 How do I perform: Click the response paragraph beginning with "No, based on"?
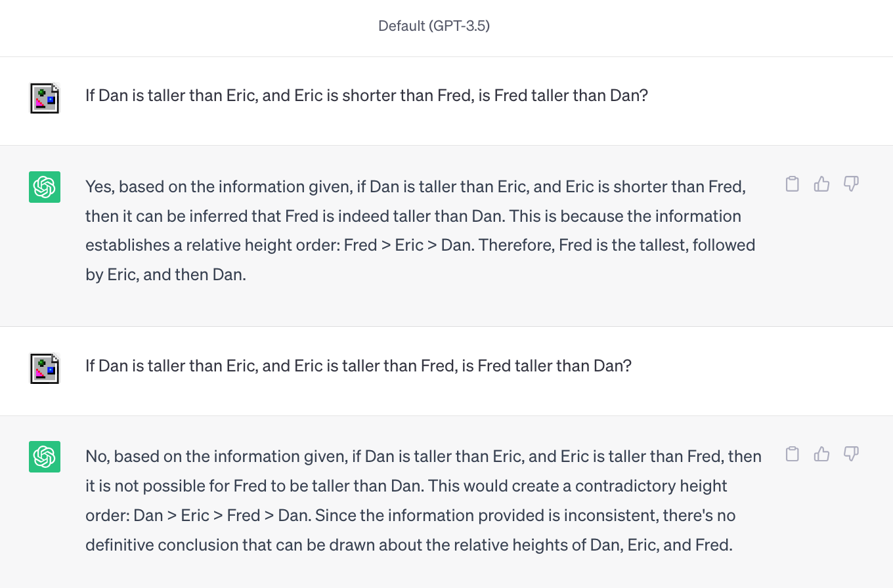pyautogui.click(x=424, y=501)
